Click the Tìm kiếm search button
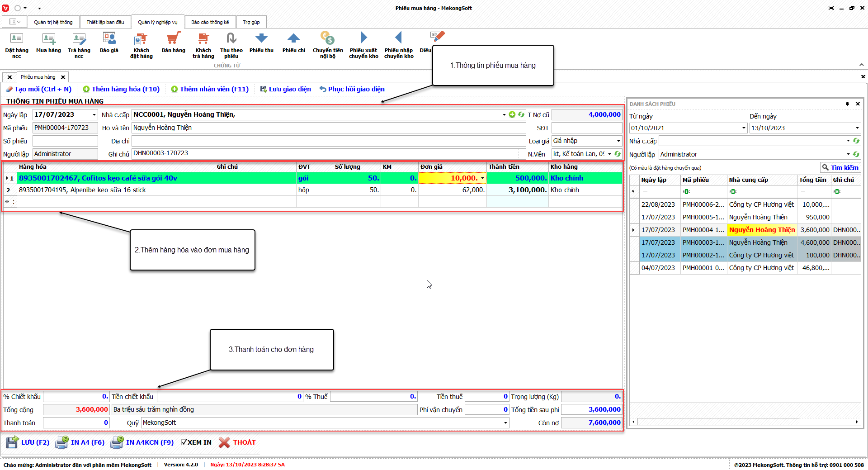 click(x=840, y=168)
